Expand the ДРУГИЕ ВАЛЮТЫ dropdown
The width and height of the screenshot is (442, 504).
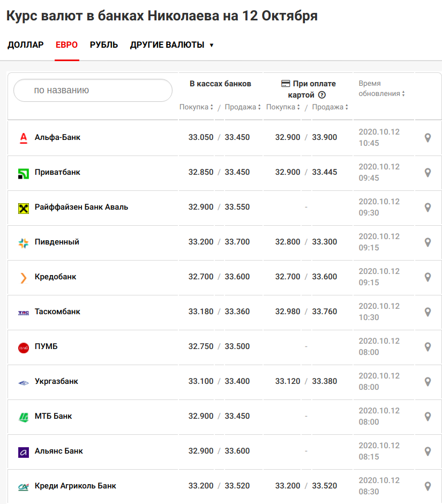point(171,45)
